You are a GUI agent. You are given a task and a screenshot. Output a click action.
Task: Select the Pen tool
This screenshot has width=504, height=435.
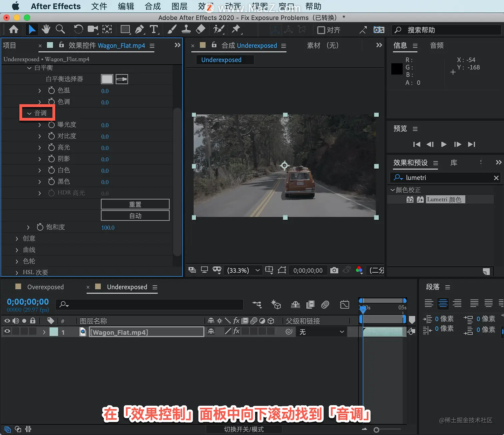click(x=140, y=29)
